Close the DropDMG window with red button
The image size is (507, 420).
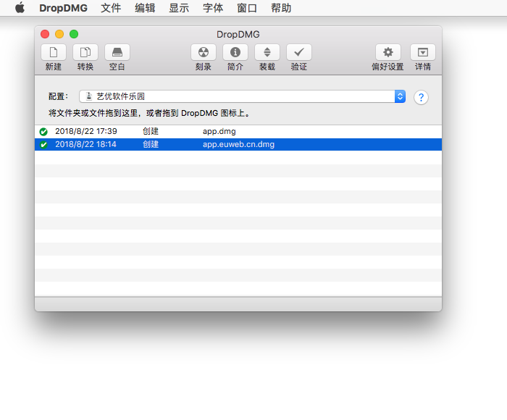pos(45,34)
